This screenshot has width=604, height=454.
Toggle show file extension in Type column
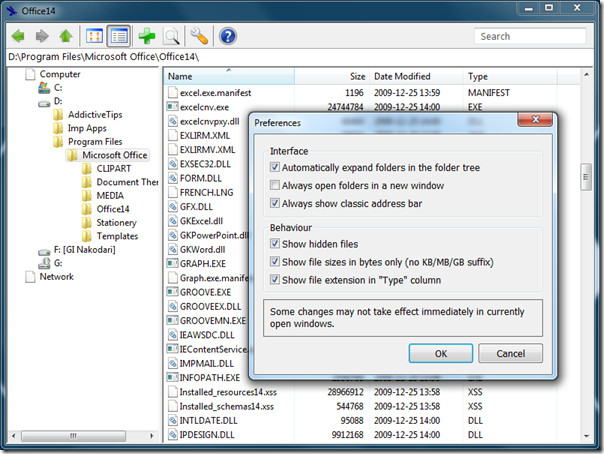tap(275, 280)
